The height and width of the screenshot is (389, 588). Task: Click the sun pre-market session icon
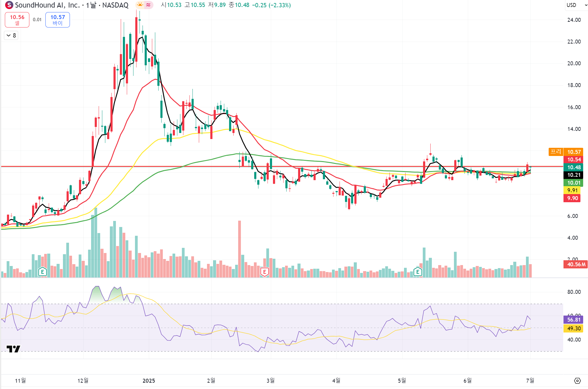click(x=140, y=5)
